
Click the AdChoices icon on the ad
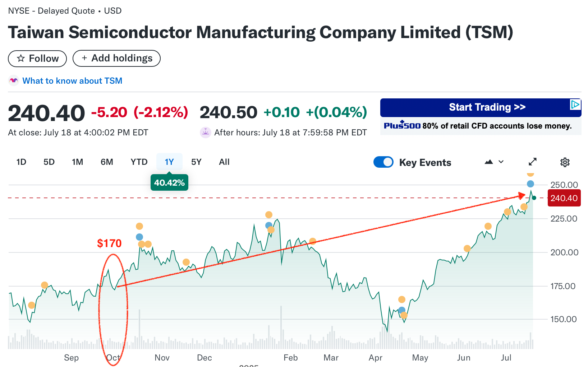pyautogui.click(x=575, y=104)
